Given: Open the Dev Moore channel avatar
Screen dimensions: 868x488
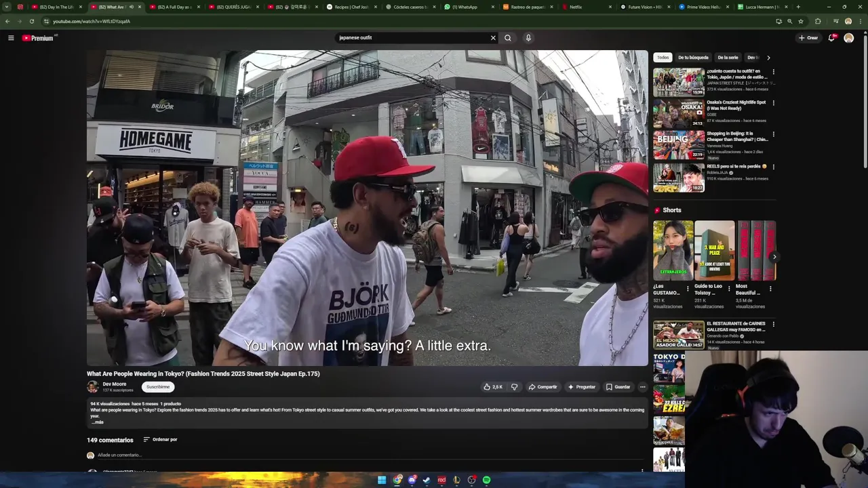Looking at the screenshot, I should point(93,387).
